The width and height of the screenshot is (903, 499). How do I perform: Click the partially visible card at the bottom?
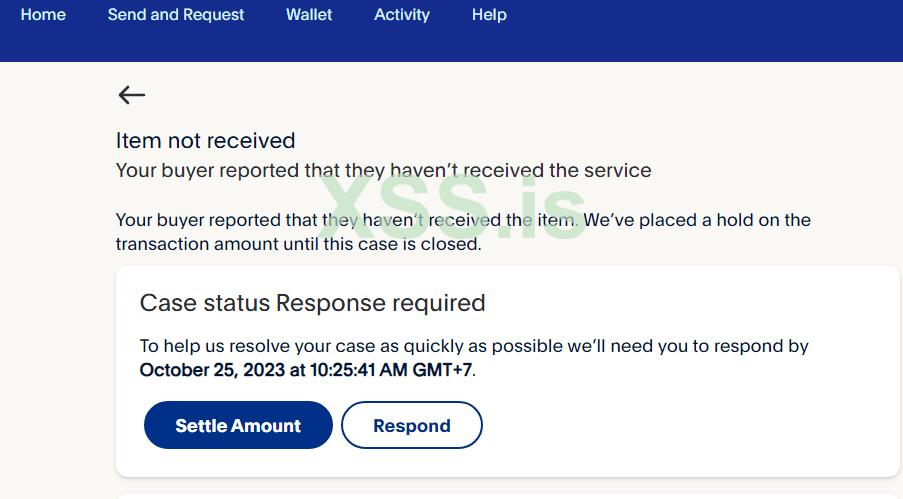coord(508,495)
